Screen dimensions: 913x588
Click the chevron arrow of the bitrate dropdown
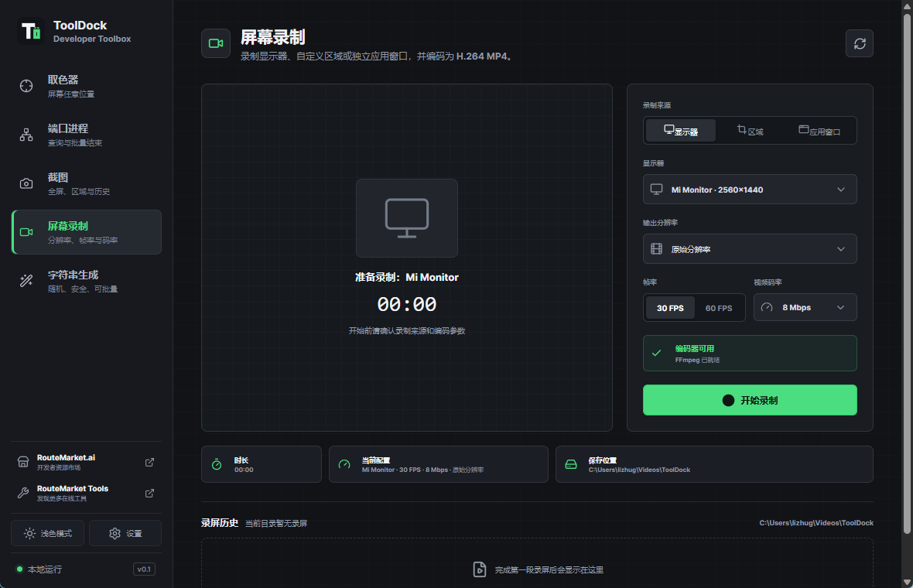841,307
